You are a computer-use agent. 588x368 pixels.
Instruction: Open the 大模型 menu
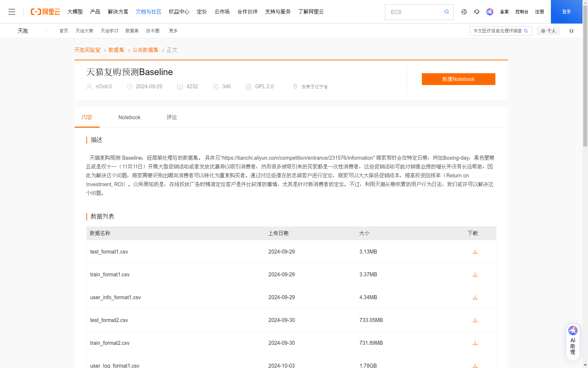75,12
